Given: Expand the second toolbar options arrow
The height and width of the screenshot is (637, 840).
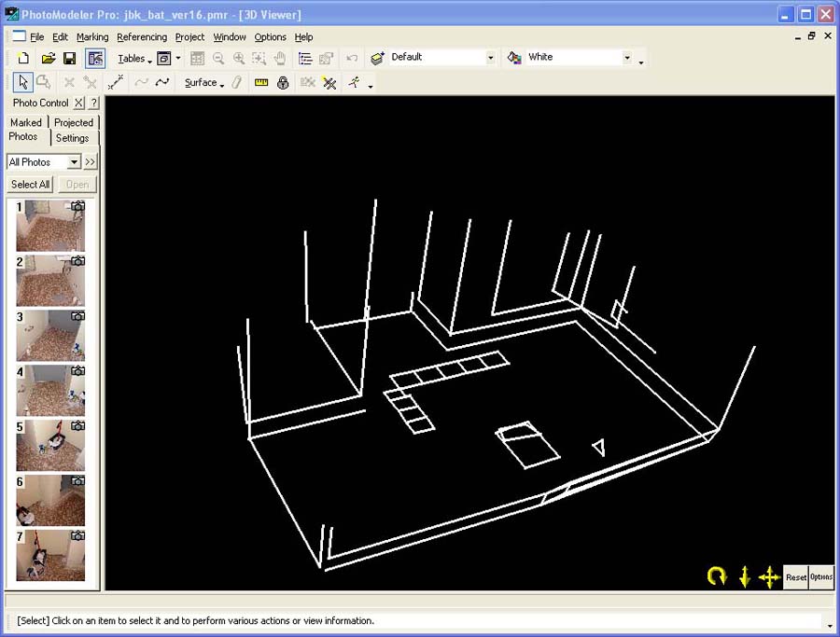Looking at the screenshot, I should [x=371, y=87].
